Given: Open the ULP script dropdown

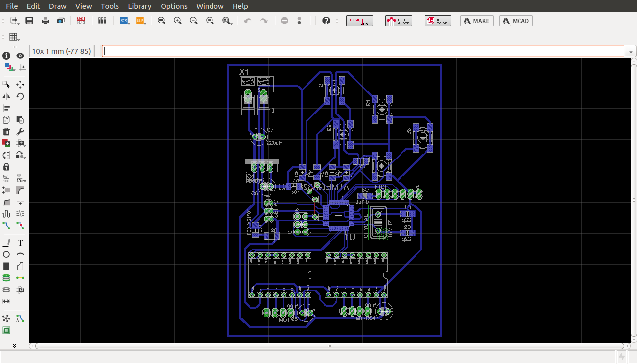Looking at the screenshot, I should [141, 21].
